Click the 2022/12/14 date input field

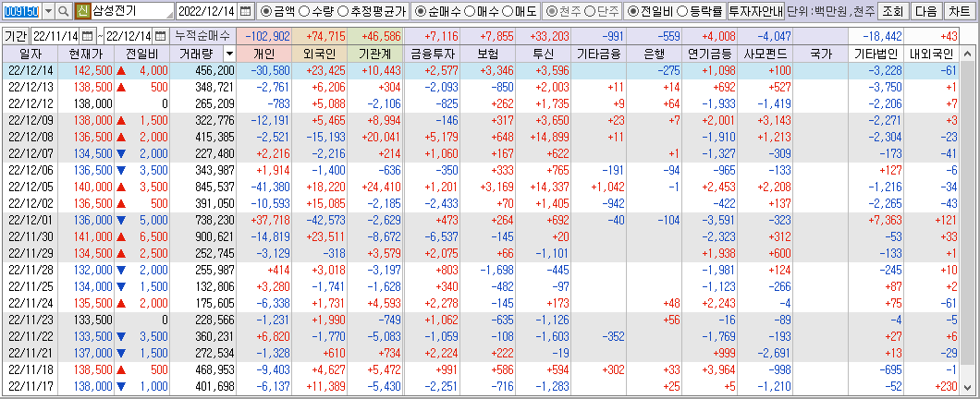tap(207, 10)
